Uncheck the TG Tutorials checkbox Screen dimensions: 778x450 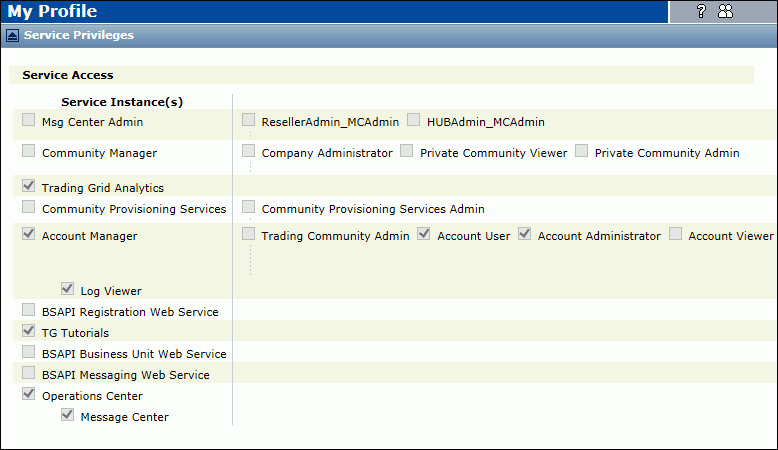click(x=29, y=332)
